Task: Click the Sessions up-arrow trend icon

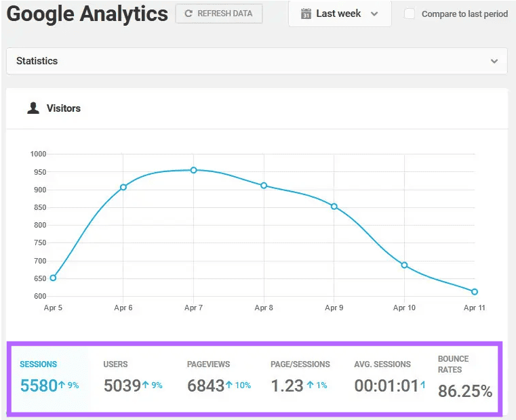Action: pyautogui.click(x=62, y=385)
